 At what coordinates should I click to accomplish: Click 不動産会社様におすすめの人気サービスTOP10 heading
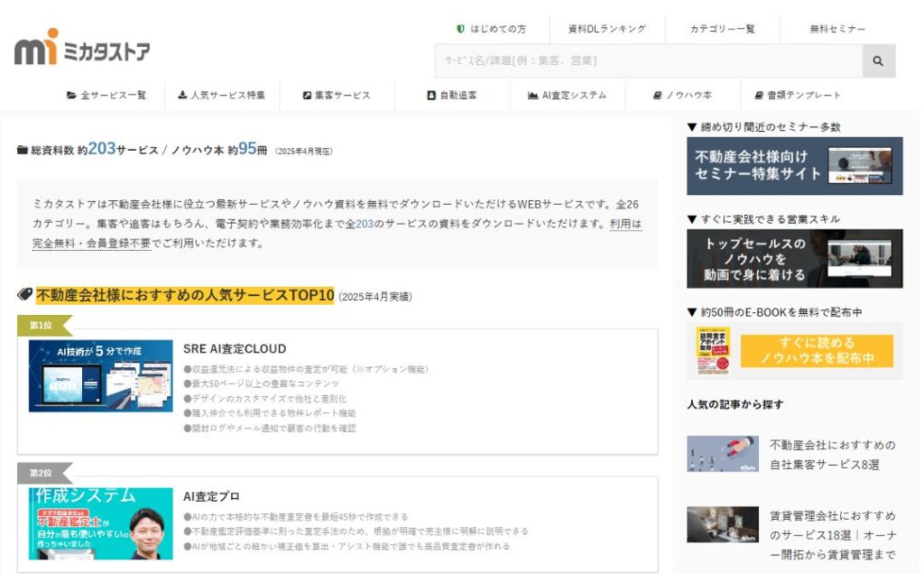[x=185, y=295]
